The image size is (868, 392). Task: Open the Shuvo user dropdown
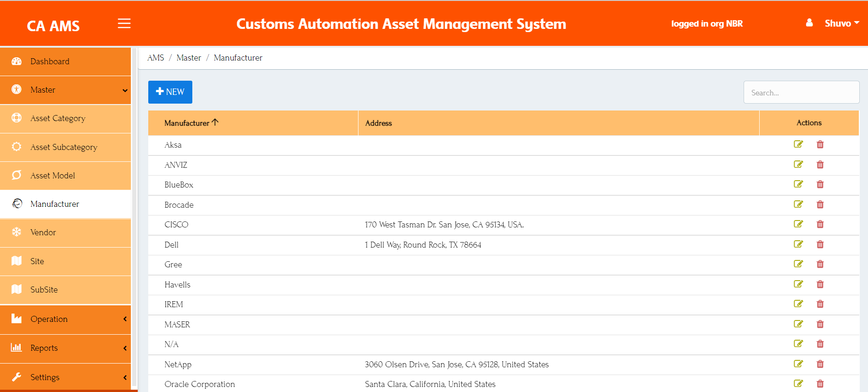point(842,23)
